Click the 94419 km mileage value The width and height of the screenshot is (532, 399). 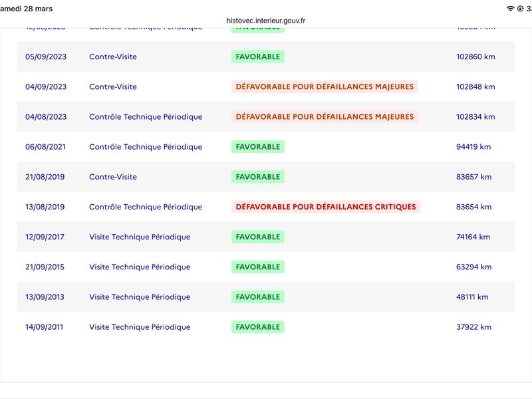(x=473, y=147)
